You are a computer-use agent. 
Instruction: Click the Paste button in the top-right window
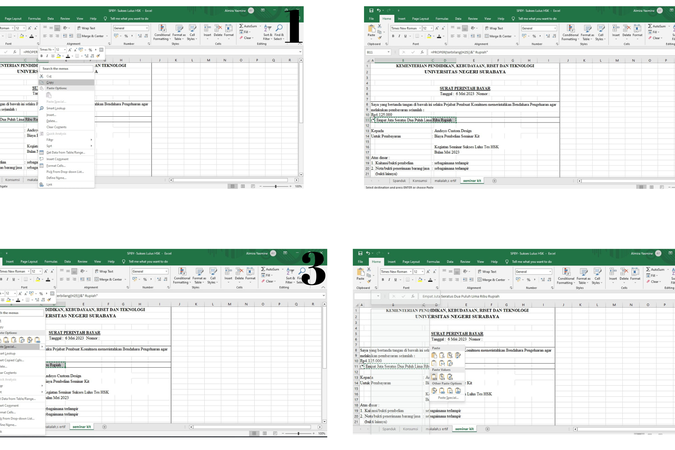point(371,31)
